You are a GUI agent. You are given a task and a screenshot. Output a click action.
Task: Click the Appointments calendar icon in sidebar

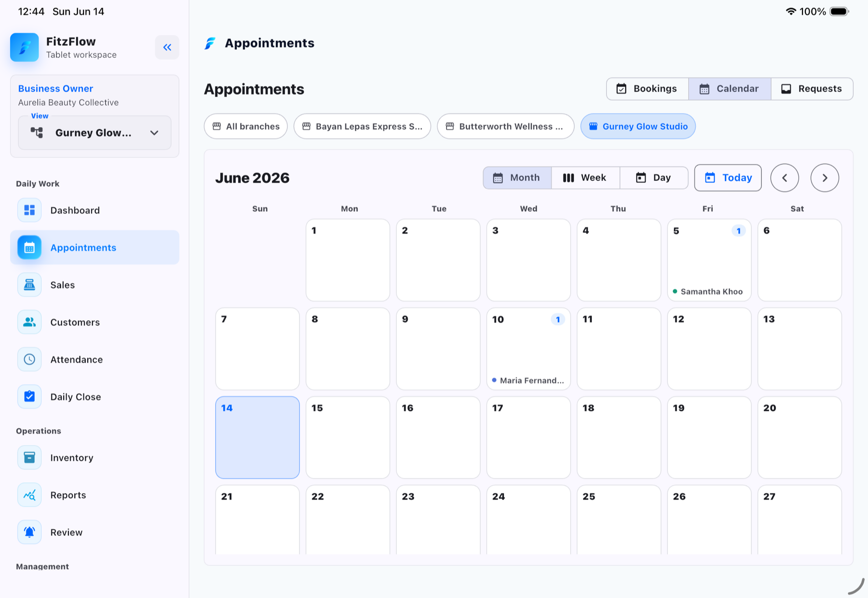(29, 247)
